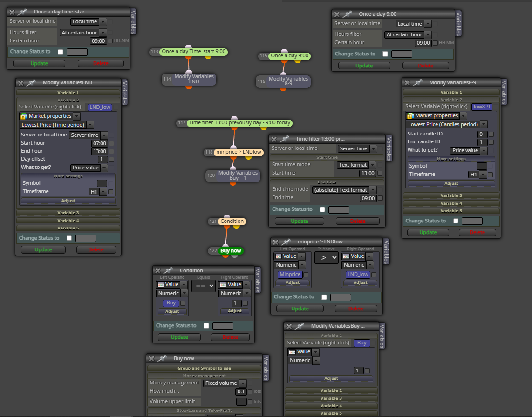Open Variables side tab of Condition panel

pyautogui.click(x=258, y=280)
